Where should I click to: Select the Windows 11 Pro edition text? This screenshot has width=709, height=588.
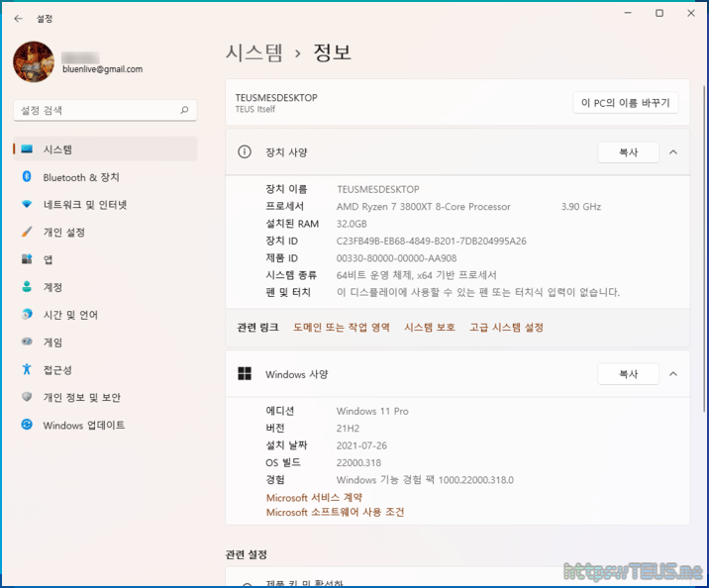372,411
